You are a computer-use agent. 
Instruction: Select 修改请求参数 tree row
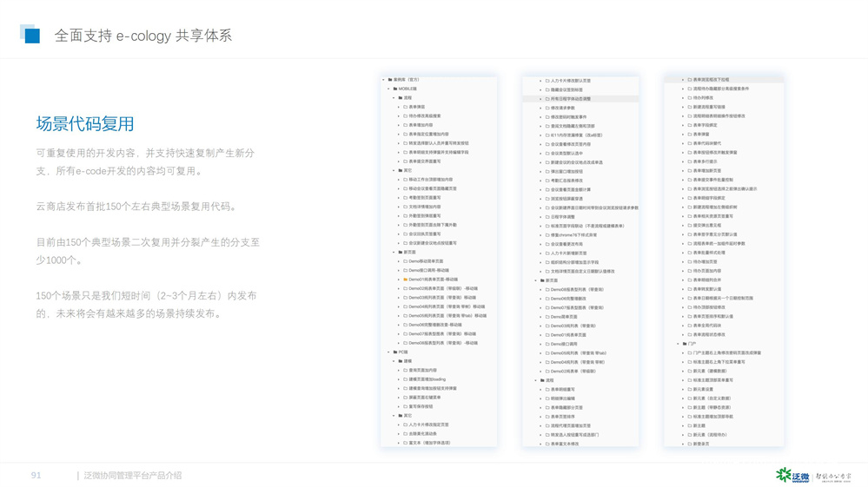[562, 108]
